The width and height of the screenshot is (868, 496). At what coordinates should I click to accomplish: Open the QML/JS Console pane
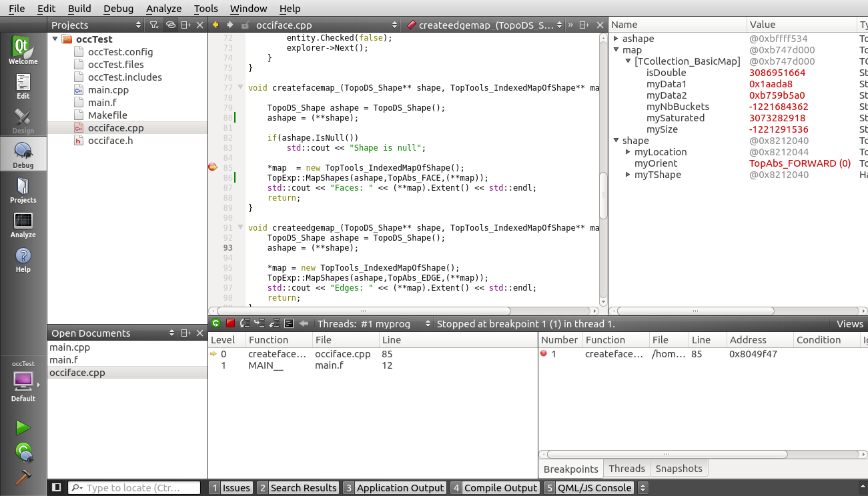click(x=588, y=488)
